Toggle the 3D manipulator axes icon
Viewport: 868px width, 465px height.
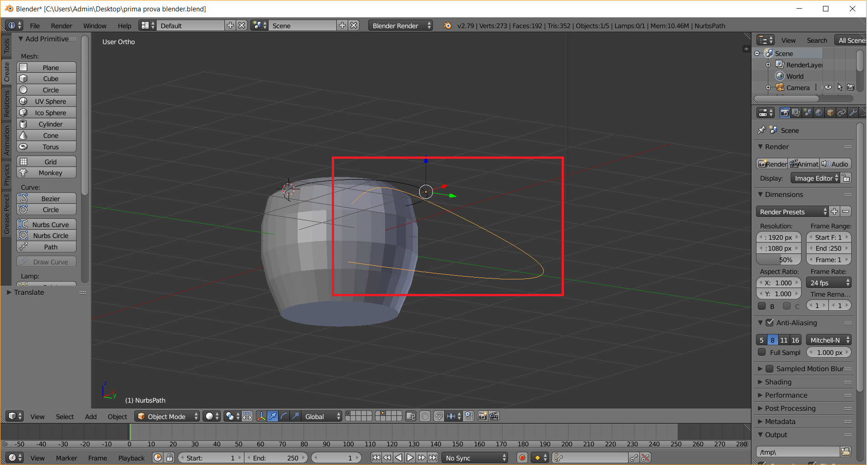[261, 416]
